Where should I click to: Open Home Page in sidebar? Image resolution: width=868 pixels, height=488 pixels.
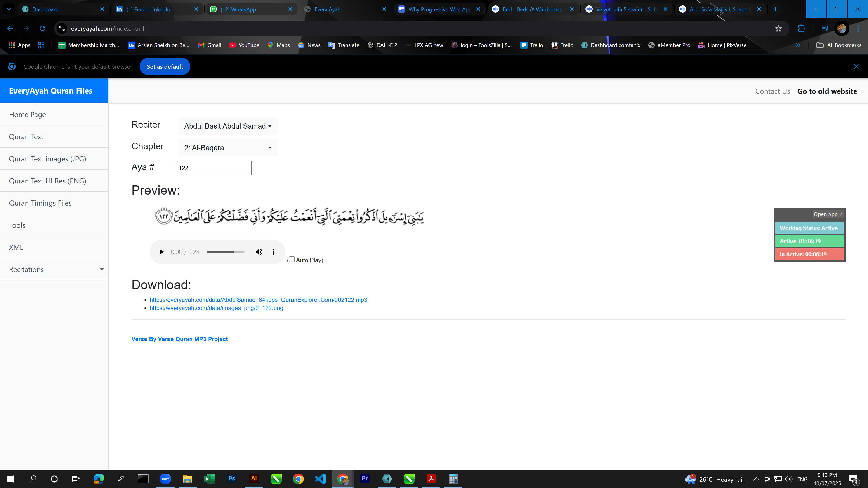coord(54,114)
